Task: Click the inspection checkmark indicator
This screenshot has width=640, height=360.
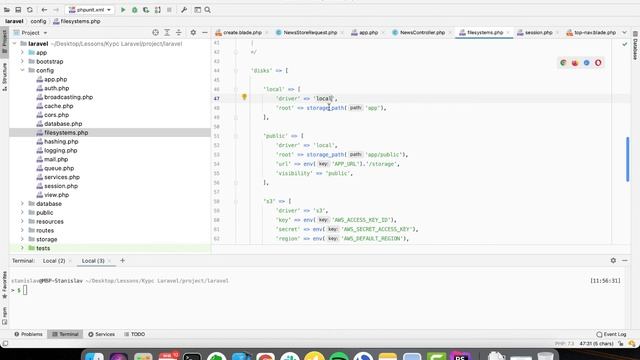Action: click(x=624, y=44)
